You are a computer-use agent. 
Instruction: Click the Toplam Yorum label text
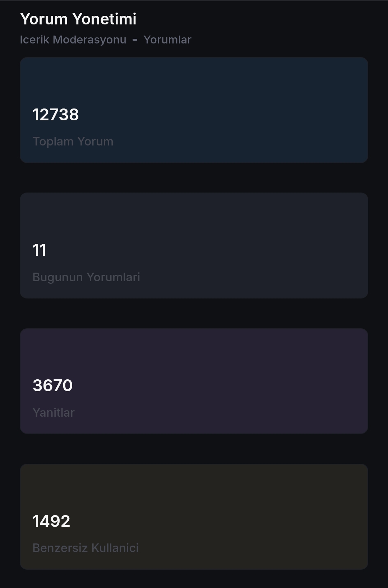tap(73, 142)
